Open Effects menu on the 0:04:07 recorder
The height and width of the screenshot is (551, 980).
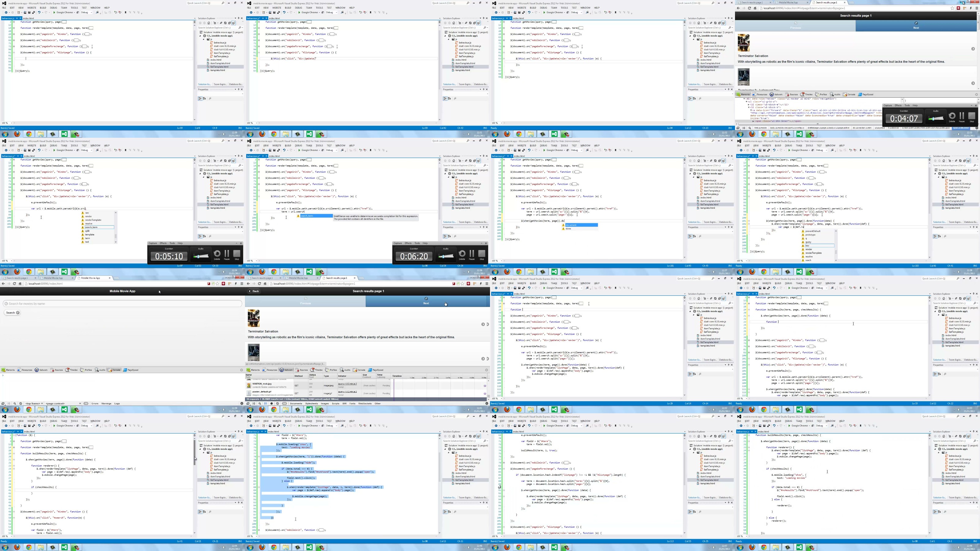898,105
